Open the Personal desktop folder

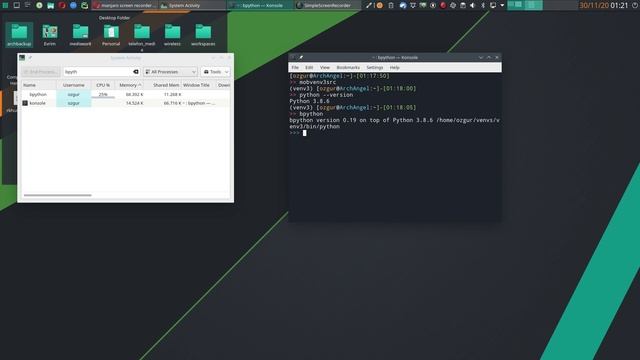[111, 35]
